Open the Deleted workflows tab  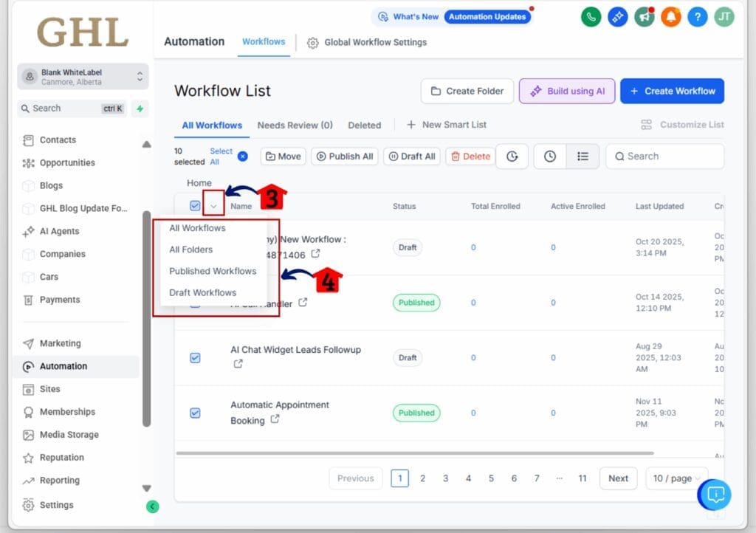tap(364, 125)
